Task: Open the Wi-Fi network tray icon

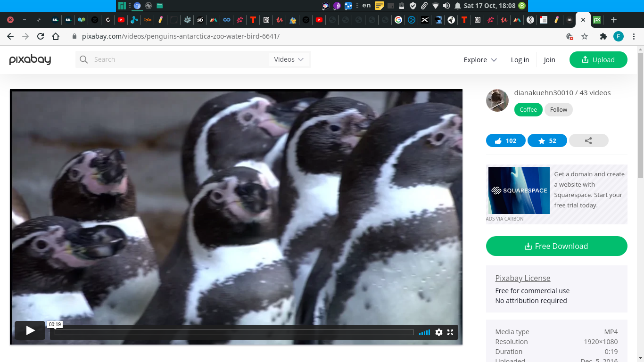Action: [x=435, y=6]
